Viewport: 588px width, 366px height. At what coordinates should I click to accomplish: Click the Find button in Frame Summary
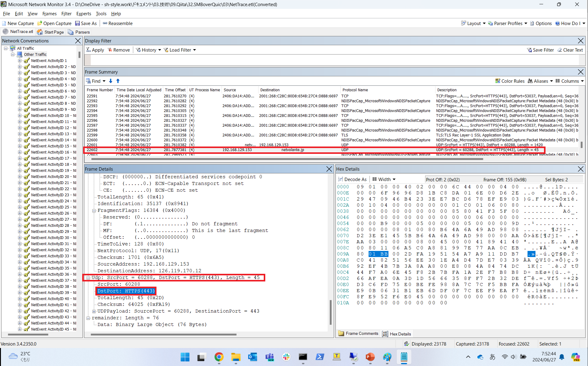[96, 81]
